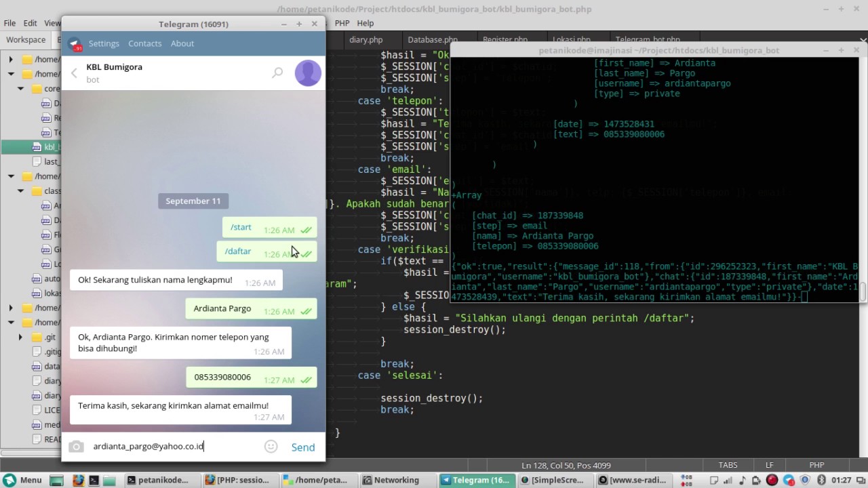Switch to the diary.php editor tab

tap(366, 40)
